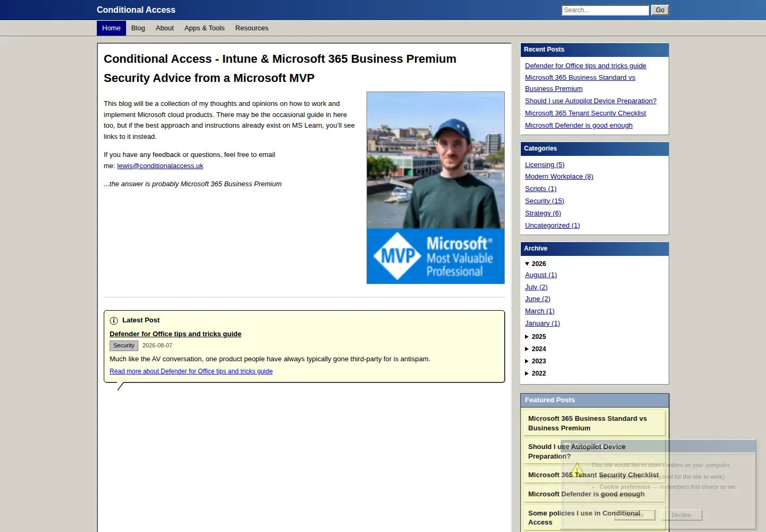Focus the Search input field
The height and width of the screenshot is (532, 766).
[605, 10]
